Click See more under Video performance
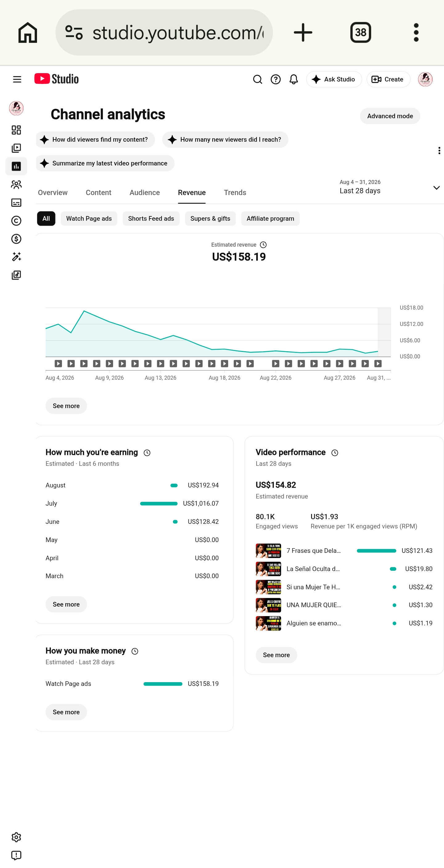This screenshot has width=444, height=868. pos(276,655)
